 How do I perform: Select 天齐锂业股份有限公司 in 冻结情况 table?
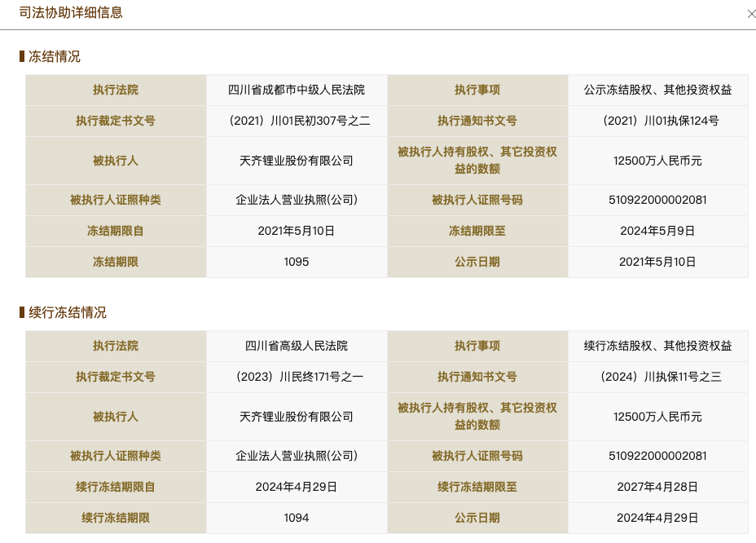(x=296, y=161)
